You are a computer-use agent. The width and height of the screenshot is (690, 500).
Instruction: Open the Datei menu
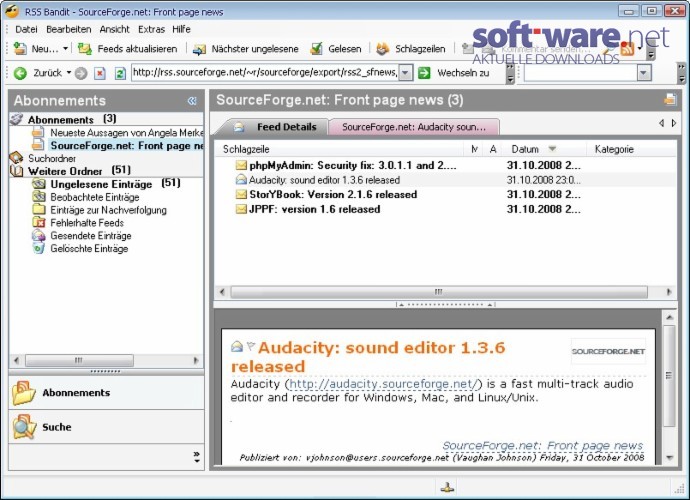pos(26,29)
